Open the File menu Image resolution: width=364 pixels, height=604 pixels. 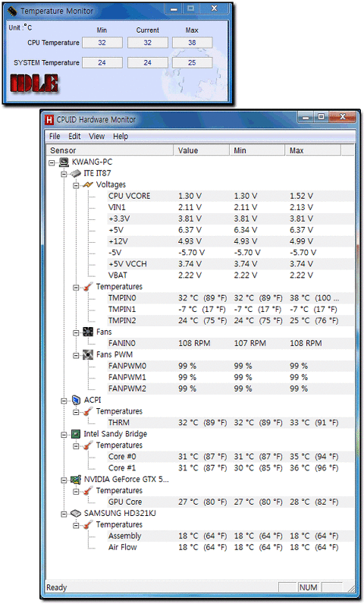55,137
